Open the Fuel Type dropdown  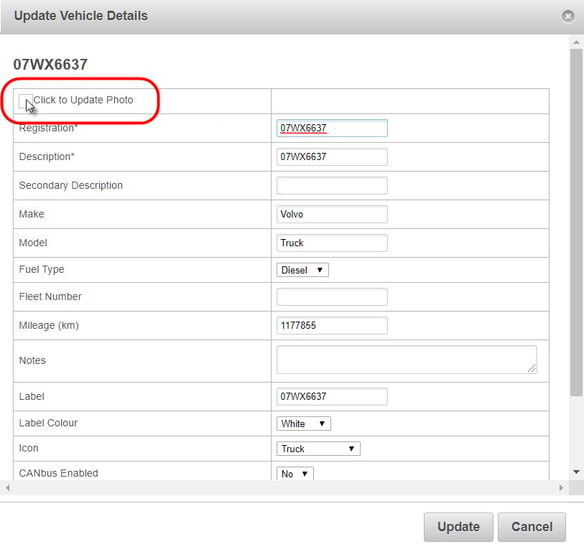pos(302,270)
